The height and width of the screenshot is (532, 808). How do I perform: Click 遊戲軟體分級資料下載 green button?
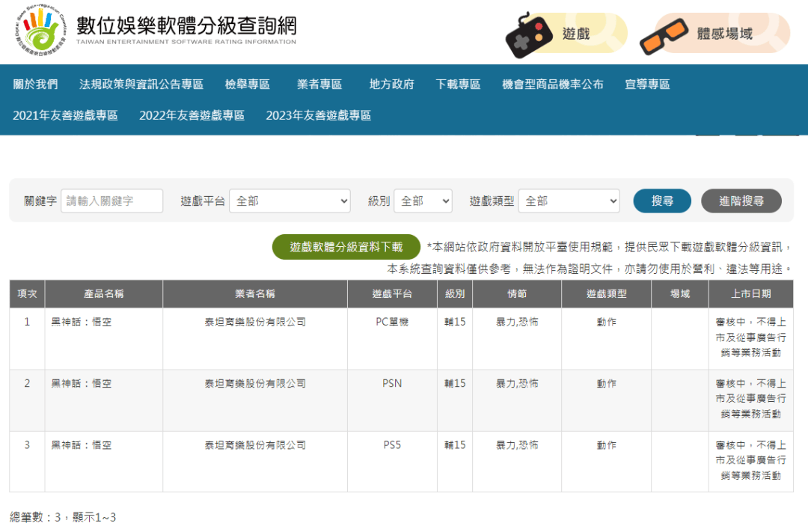pyautogui.click(x=346, y=247)
